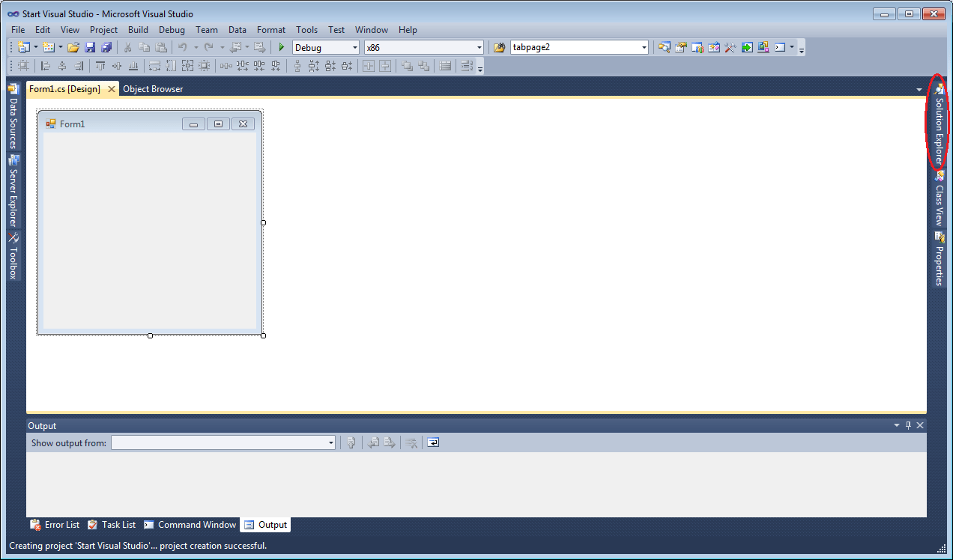Open the Build menu
Image resolution: width=953 pixels, height=560 pixels.
click(138, 30)
